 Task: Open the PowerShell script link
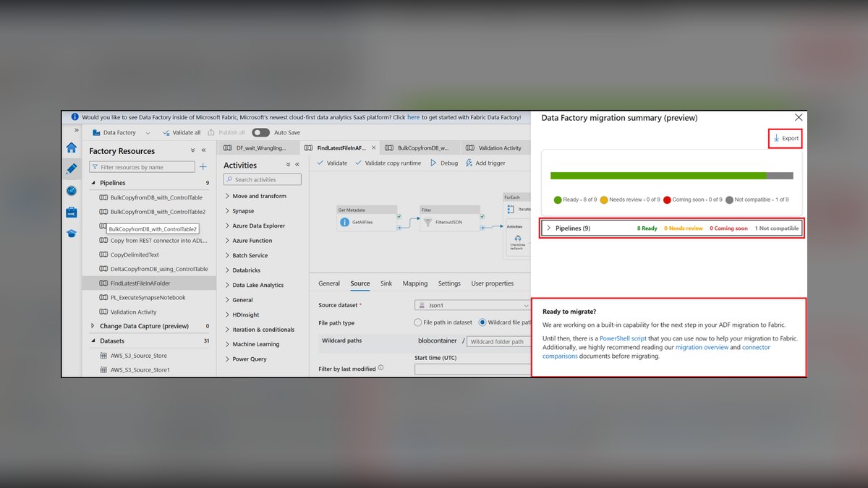(624, 339)
